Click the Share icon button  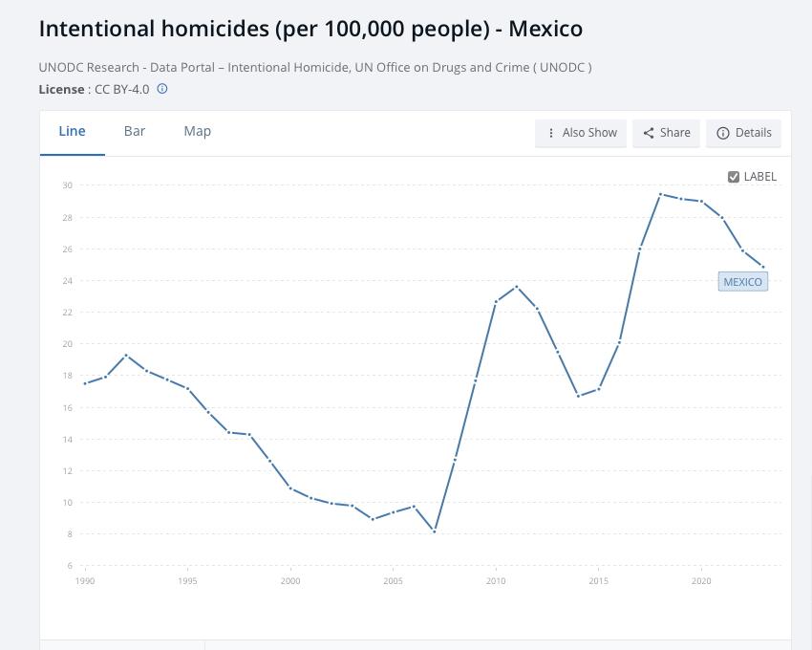pyautogui.click(x=666, y=133)
